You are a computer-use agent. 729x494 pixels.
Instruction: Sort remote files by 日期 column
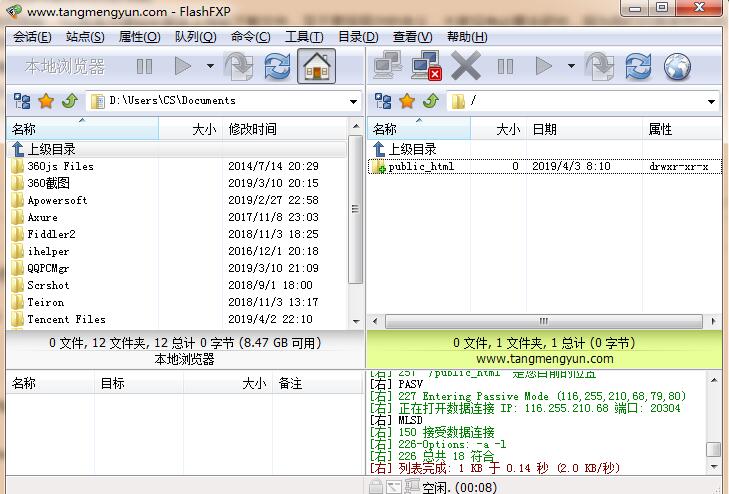(x=584, y=129)
